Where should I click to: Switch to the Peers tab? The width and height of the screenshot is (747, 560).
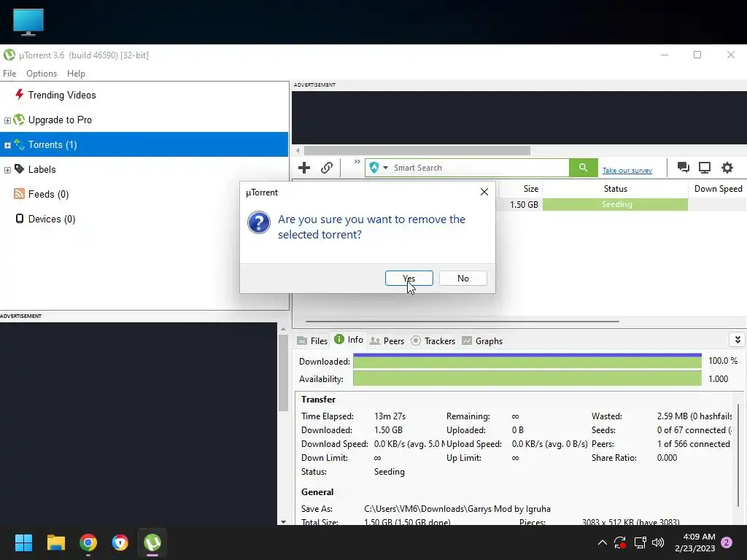(x=387, y=341)
